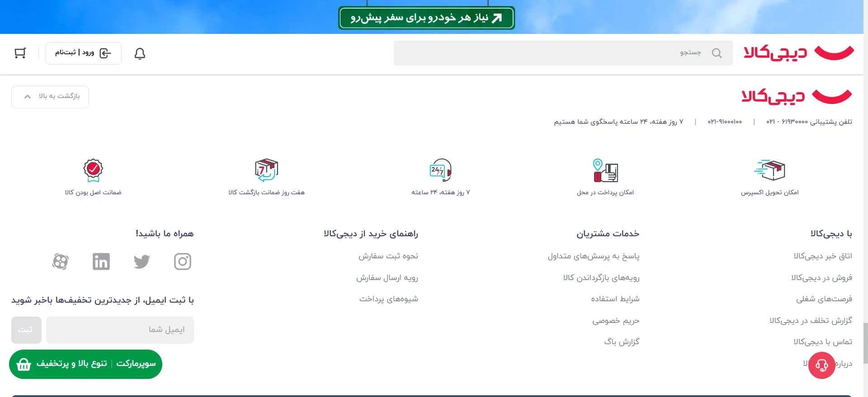Click هفت روز ضمانت بازگشت کالا label
This screenshot has height=397, width=868.
(266, 193)
